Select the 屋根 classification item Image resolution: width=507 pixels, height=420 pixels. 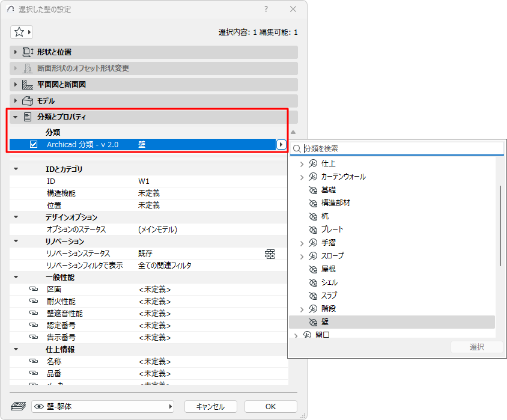point(329,269)
